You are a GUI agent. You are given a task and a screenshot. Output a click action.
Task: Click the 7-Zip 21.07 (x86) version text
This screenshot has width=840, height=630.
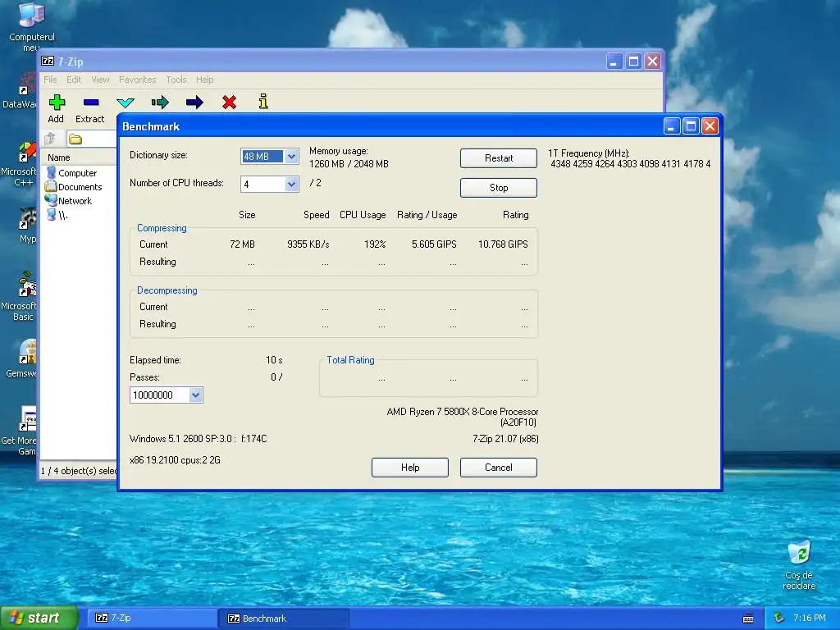(505, 438)
